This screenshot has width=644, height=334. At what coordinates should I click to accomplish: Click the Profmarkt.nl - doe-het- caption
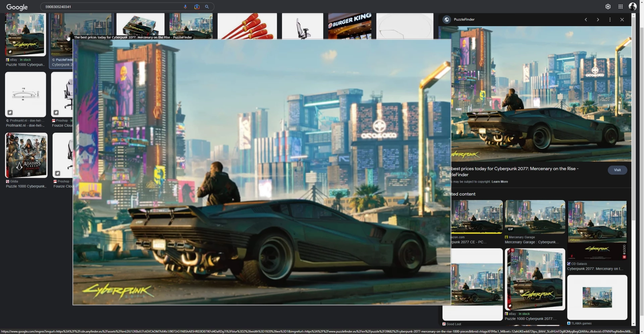pos(24,125)
